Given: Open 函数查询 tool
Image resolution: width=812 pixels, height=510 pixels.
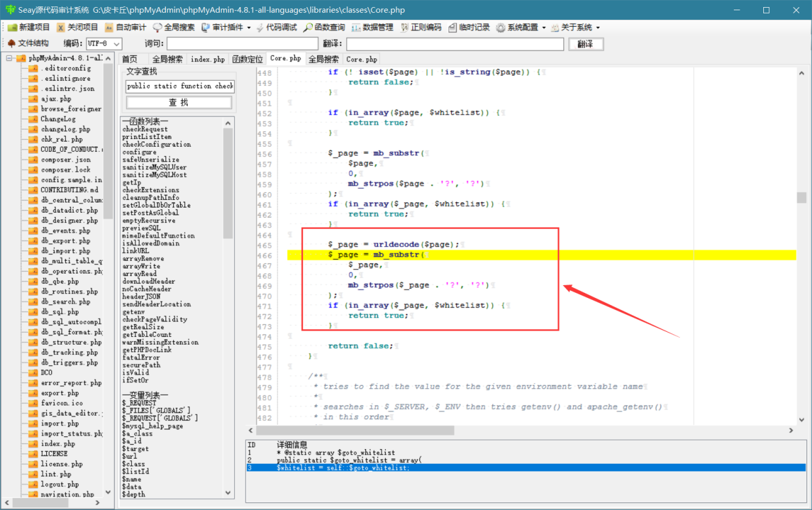Looking at the screenshot, I should click(324, 28).
